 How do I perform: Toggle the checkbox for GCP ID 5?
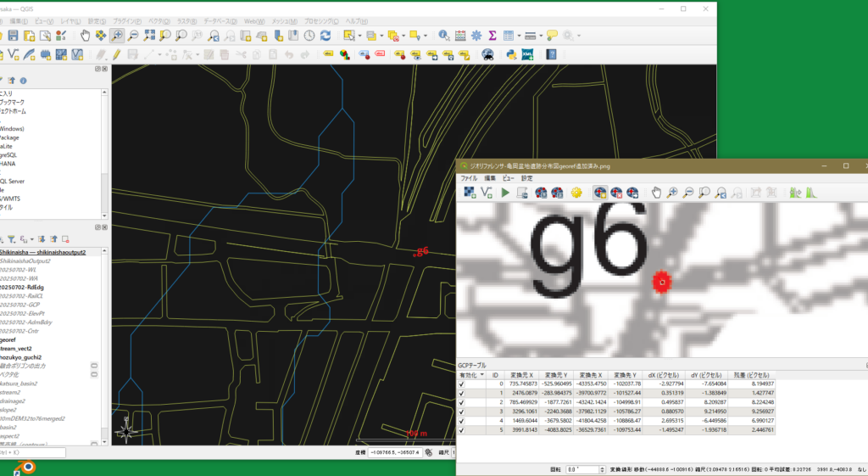[x=462, y=430]
